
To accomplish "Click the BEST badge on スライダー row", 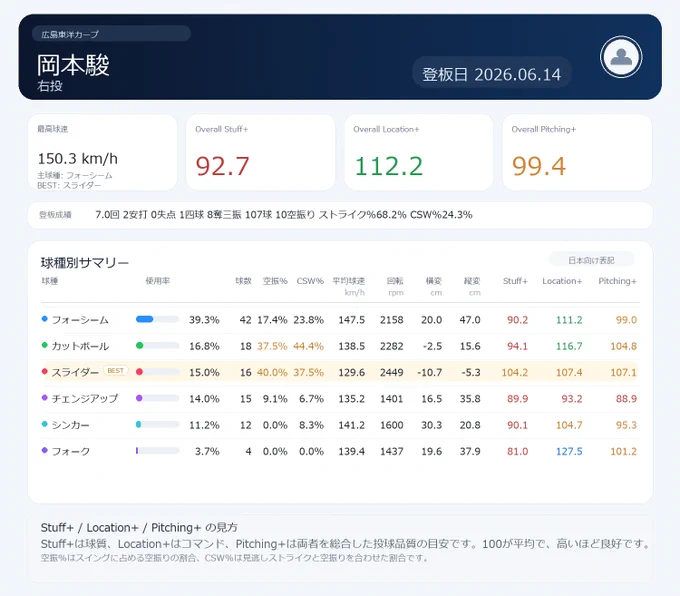I will tap(115, 370).
